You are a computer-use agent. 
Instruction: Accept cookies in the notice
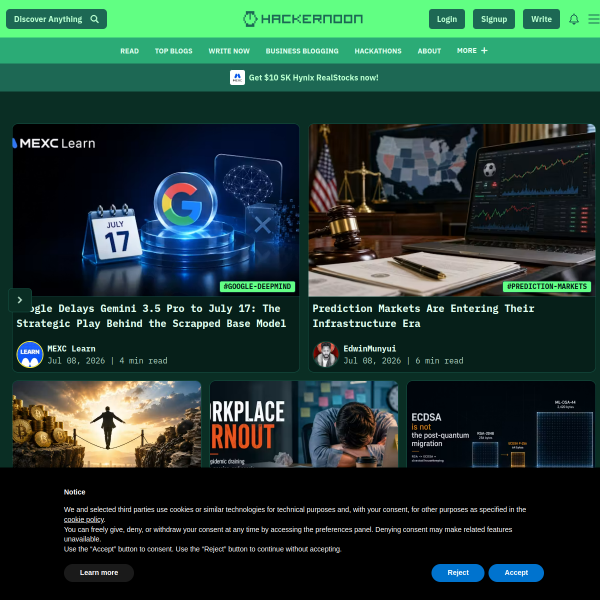point(516,572)
